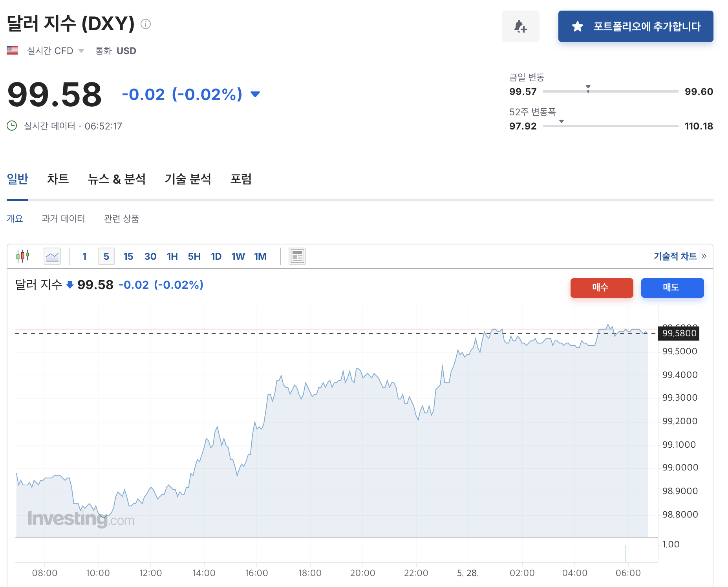Set chart interval to 1 minute
Viewport: 728px width, 587px height.
click(x=84, y=256)
